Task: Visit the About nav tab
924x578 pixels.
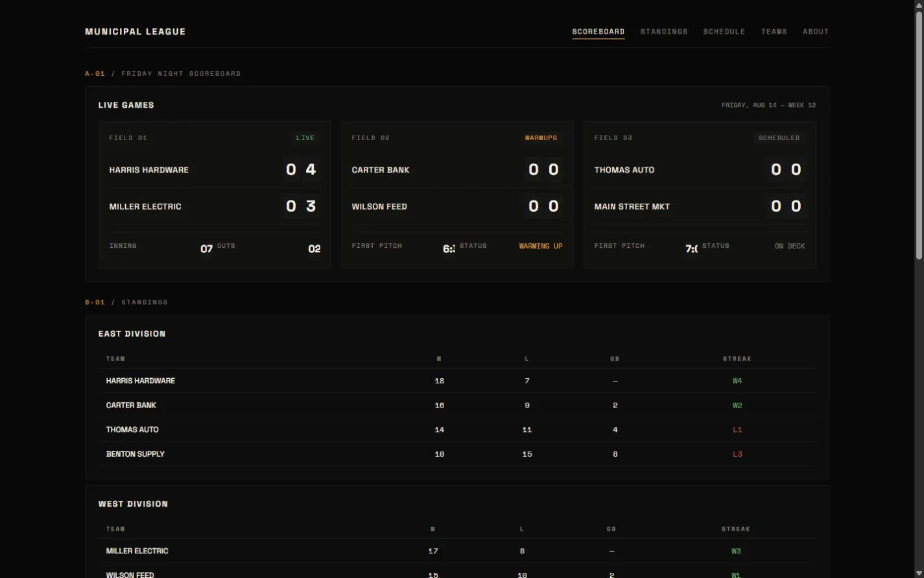Action: [x=815, y=32]
